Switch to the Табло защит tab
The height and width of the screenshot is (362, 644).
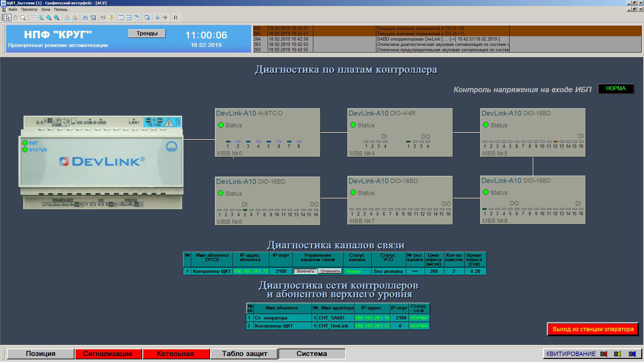point(245,354)
